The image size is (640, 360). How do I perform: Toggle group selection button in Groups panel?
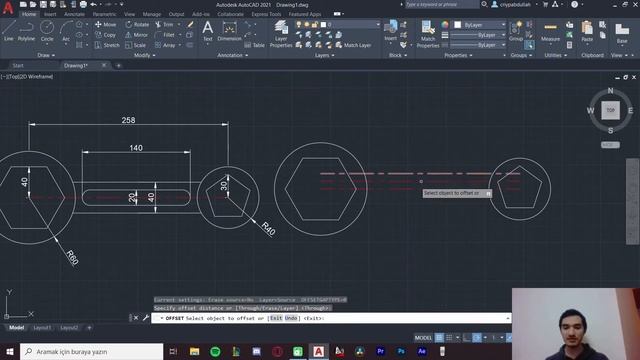point(529,45)
